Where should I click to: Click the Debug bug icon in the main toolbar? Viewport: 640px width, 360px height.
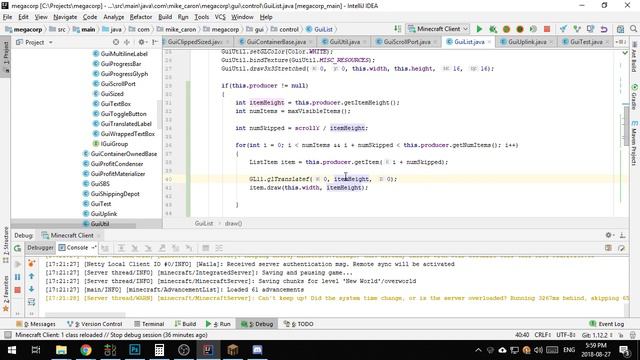493,29
